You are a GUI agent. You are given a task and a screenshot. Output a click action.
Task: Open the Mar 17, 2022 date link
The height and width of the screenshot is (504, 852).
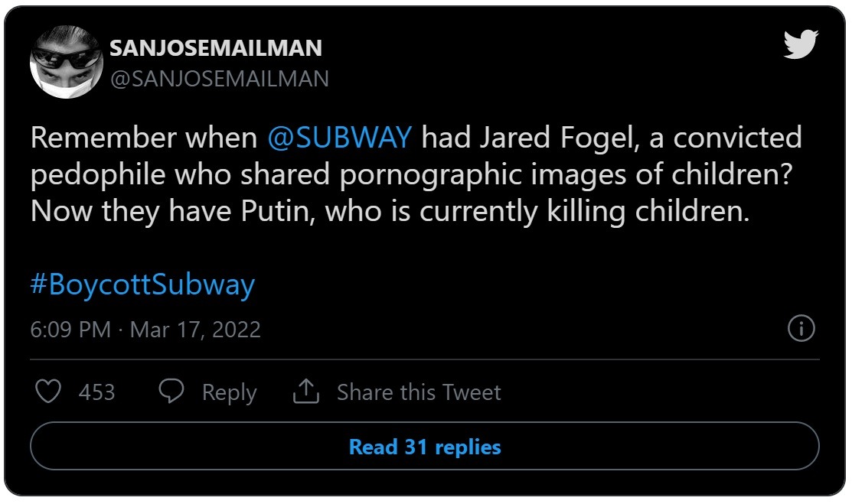pos(195,330)
